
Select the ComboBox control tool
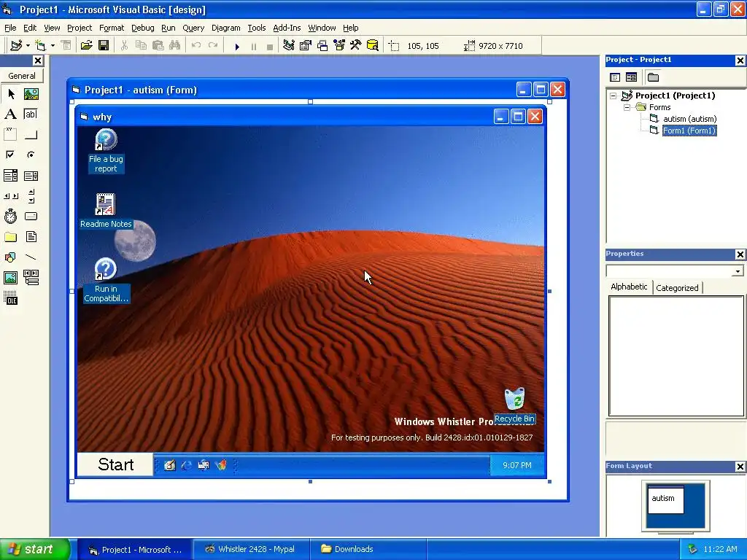[10, 176]
